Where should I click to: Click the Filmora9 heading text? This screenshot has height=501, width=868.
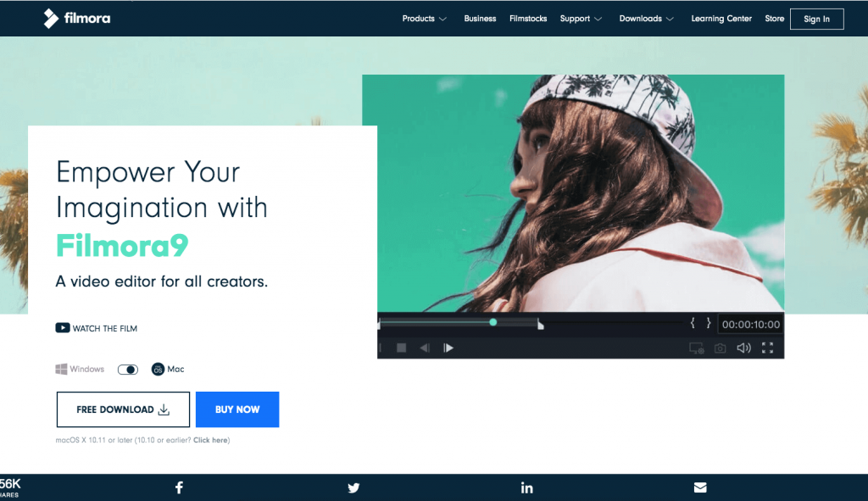[x=122, y=245]
